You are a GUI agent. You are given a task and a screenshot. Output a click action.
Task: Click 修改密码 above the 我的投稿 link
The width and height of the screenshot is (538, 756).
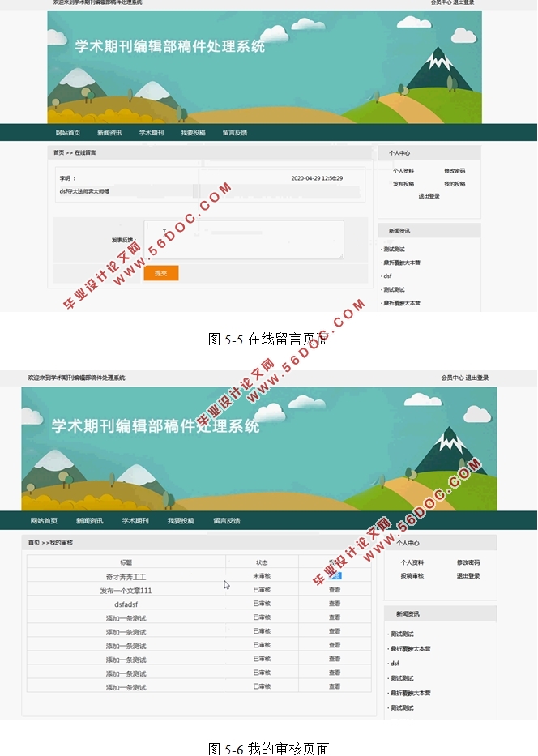click(x=455, y=171)
